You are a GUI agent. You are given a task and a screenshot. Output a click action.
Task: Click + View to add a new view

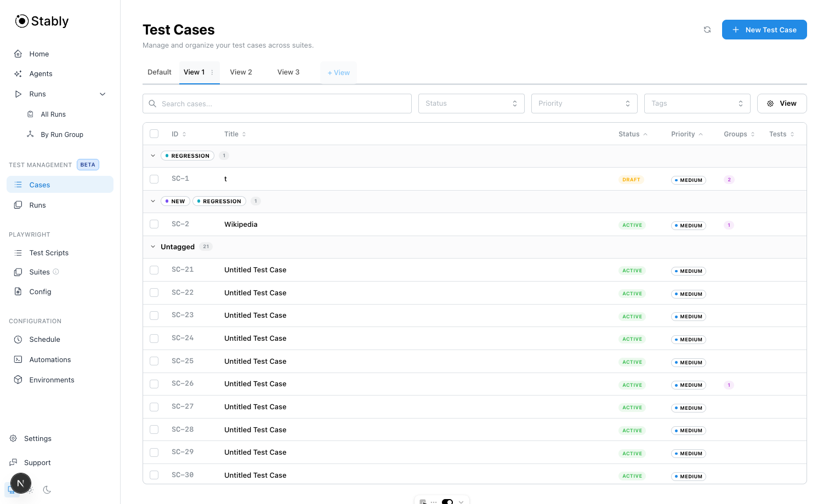(338, 72)
